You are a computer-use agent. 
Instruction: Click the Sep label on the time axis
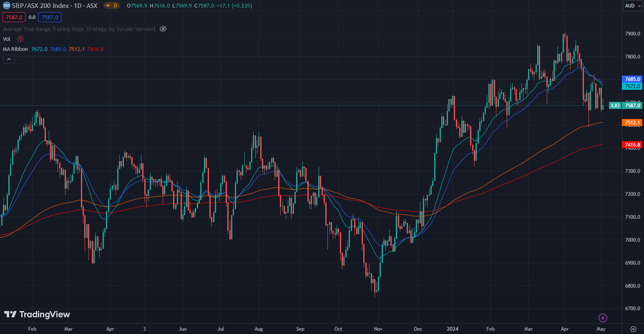[x=300, y=329]
